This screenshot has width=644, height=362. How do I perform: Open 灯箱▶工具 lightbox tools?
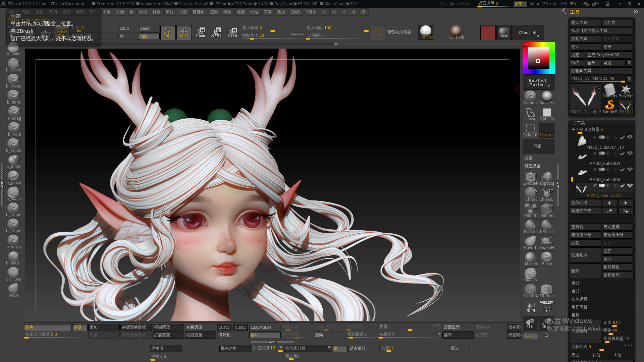click(x=602, y=71)
